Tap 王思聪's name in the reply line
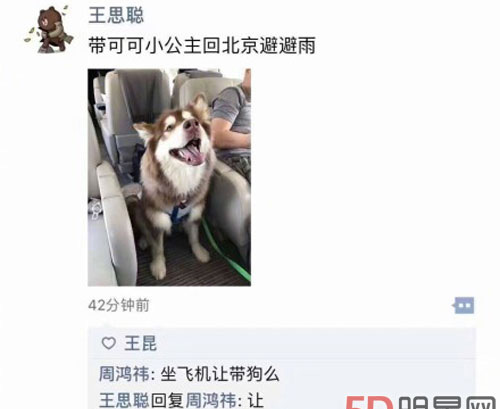 click(125, 400)
